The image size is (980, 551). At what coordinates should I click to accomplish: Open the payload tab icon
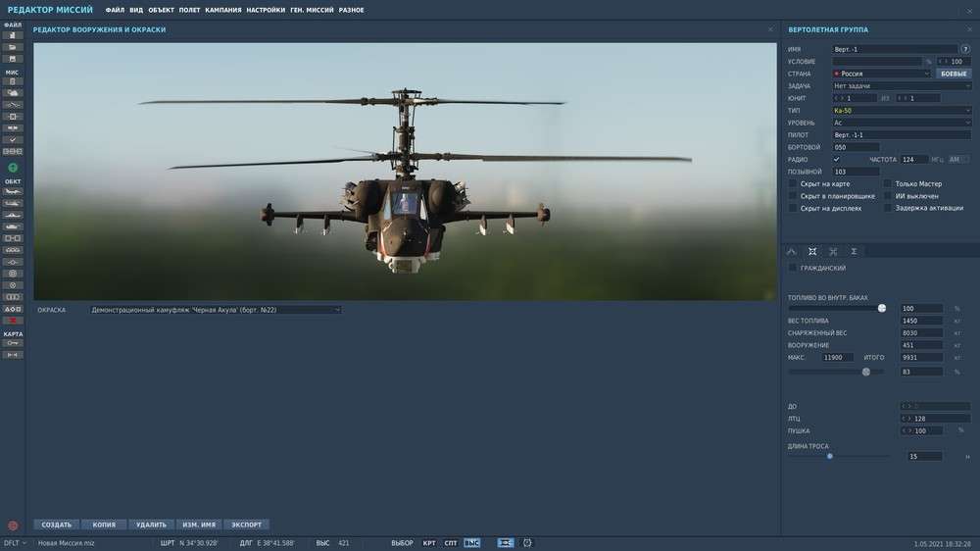(812, 251)
